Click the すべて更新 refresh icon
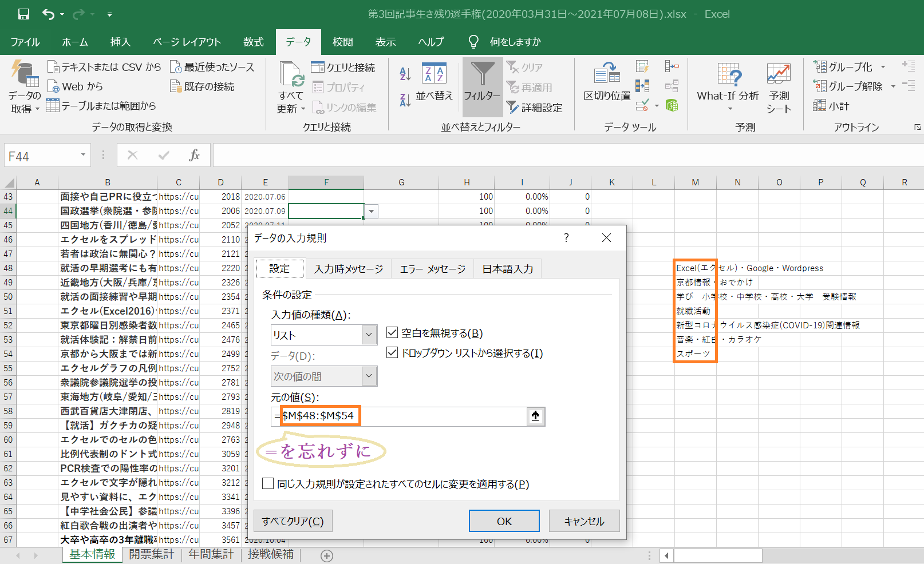 [292, 74]
